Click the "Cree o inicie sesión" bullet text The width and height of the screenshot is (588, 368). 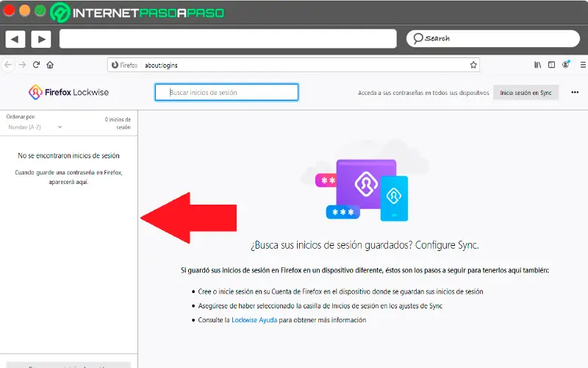pyautogui.click(x=340, y=291)
